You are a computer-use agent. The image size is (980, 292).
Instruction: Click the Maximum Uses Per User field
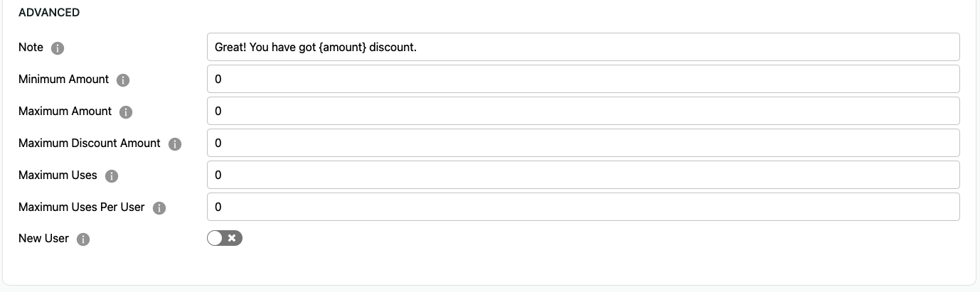583,207
